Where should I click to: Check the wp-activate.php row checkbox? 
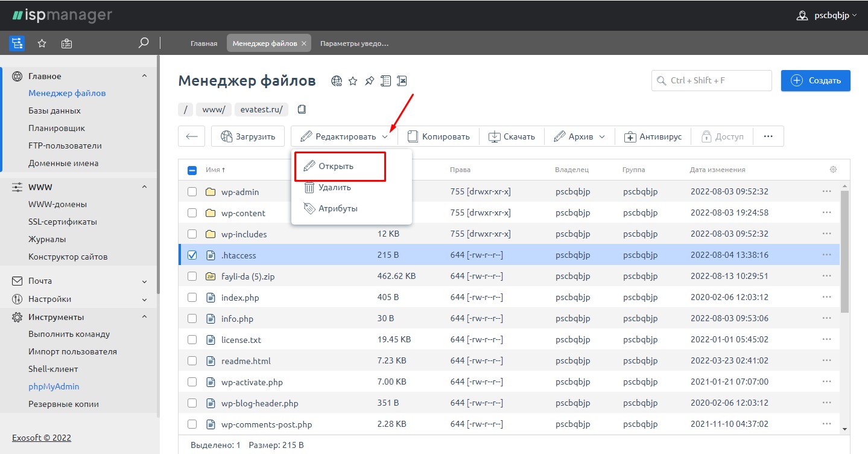(x=192, y=382)
